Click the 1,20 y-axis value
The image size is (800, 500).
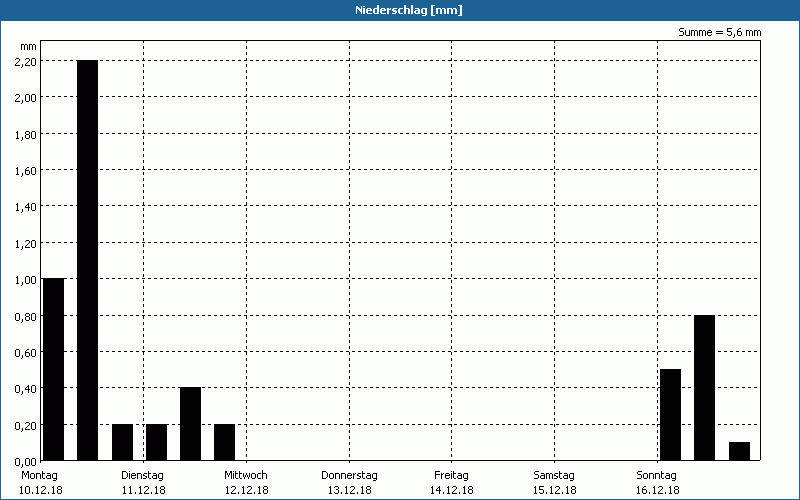coord(26,244)
